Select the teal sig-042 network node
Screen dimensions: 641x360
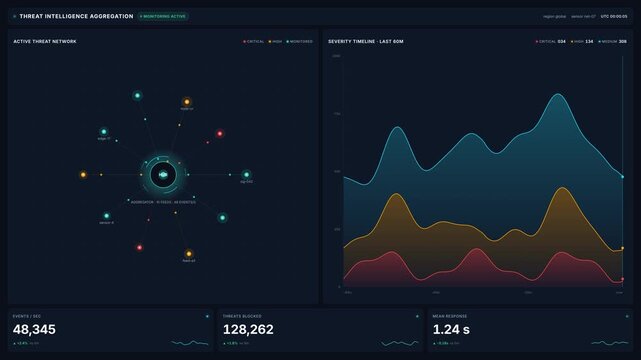(246, 174)
